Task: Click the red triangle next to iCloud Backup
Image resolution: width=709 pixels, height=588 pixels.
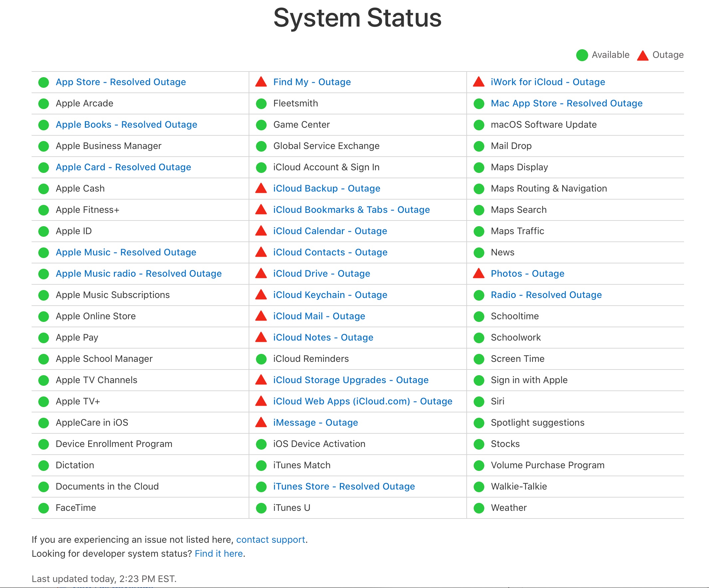Action: tap(261, 188)
